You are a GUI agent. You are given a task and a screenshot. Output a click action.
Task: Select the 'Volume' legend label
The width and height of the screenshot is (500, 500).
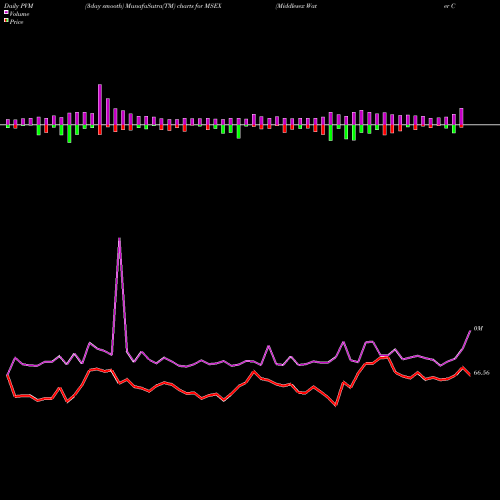(19, 14)
